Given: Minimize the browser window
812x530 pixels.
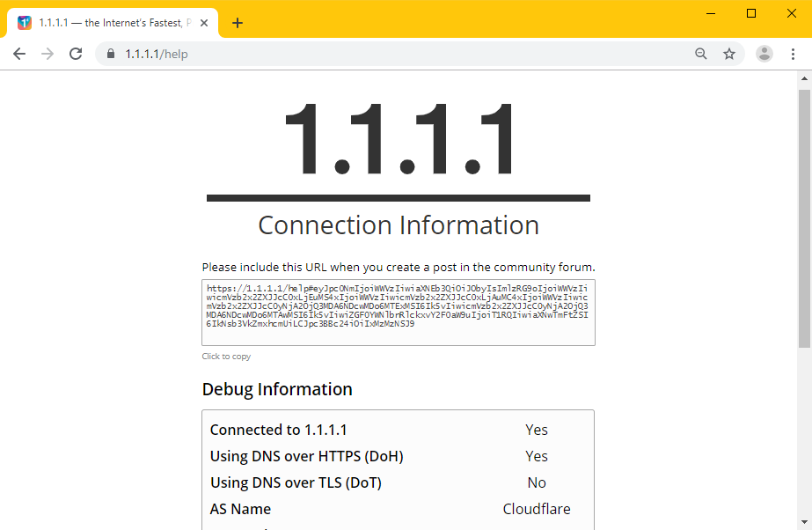Looking at the screenshot, I should 711,14.
